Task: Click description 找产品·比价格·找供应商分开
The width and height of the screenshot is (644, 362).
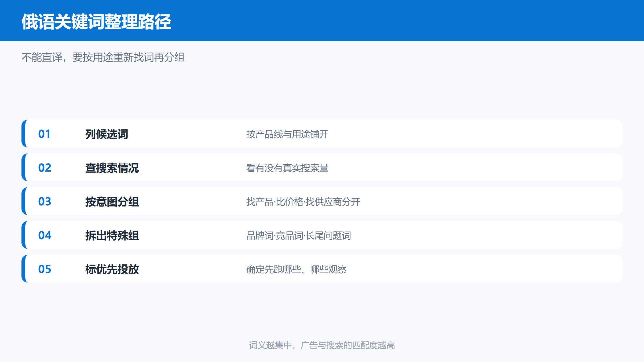Action: [303, 202]
